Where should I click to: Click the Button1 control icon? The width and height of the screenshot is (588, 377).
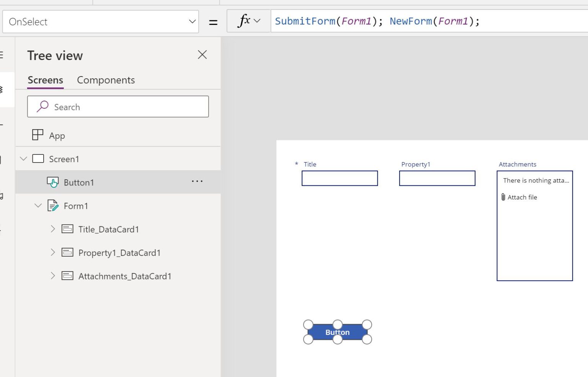(53, 182)
